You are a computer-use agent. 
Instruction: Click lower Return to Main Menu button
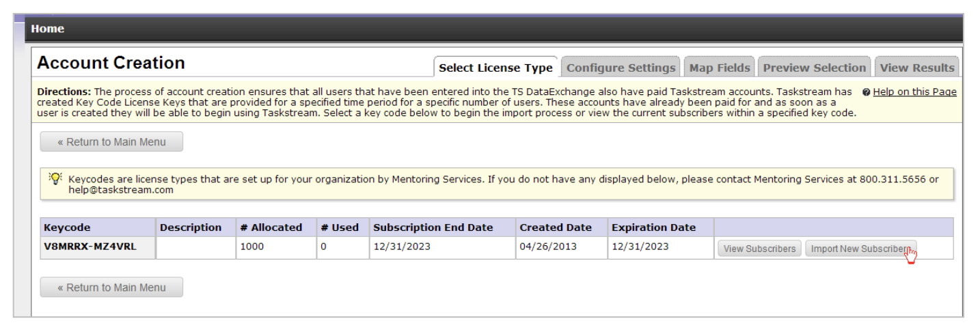tap(111, 288)
